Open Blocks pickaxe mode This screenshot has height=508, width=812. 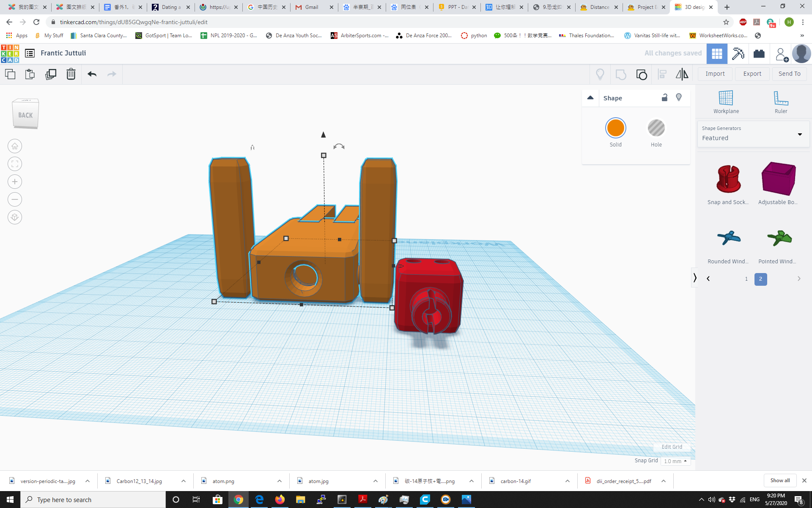(738, 54)
